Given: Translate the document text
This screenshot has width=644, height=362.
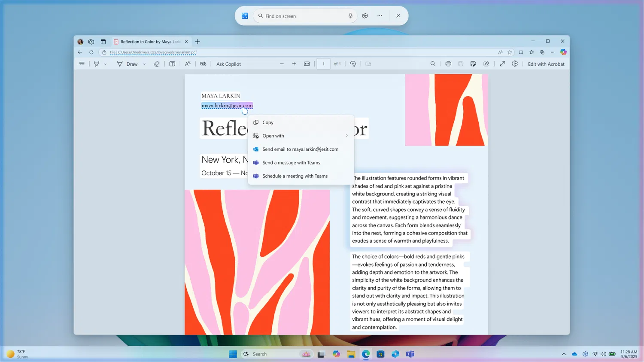Looking at the screenshot, I should tap(203, 64).
